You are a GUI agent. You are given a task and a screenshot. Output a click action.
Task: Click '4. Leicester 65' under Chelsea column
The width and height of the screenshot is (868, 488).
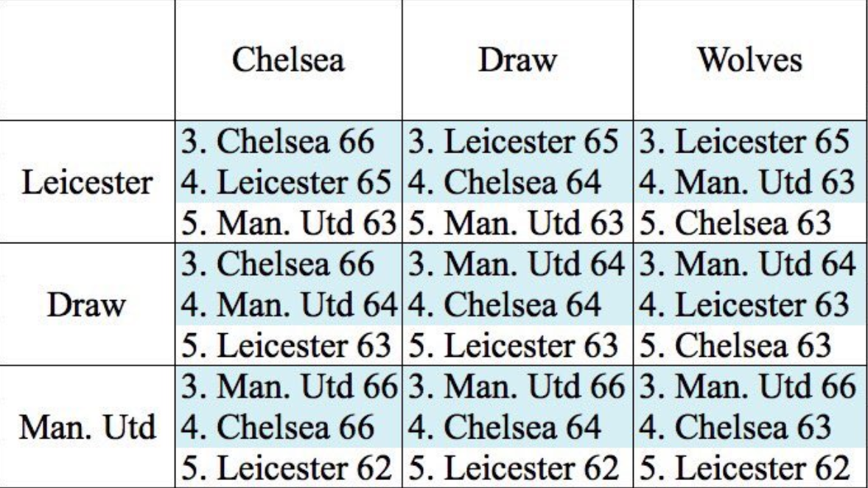[x=286, y=182]
